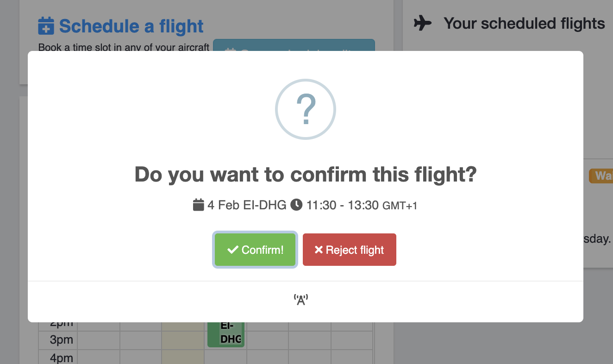Click the partially hidden blue button behind the dialog

294,45
